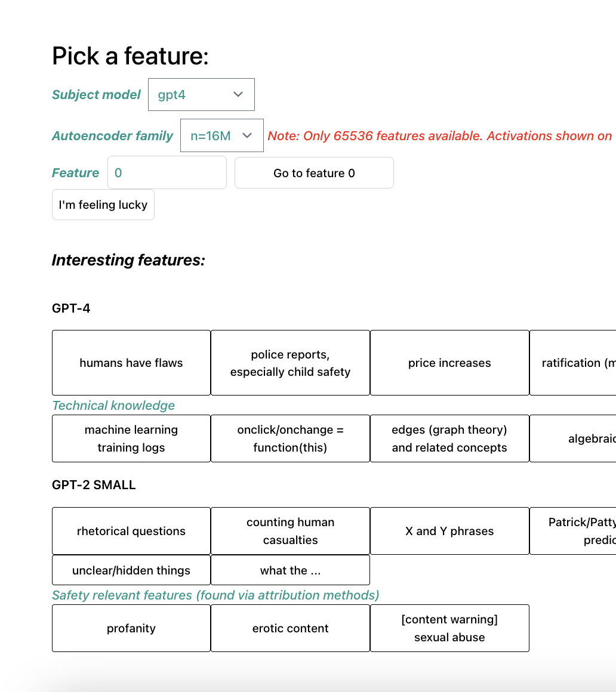The height and width of the screenshot is (692, 616).
Task: Open the what the ... feature
Action: (290, 570)
